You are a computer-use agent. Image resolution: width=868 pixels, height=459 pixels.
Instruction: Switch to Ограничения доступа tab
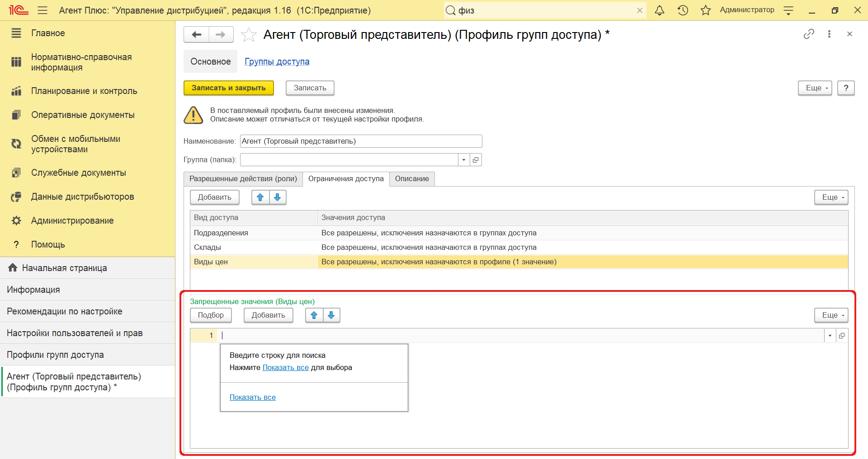[x=346, y=179]
